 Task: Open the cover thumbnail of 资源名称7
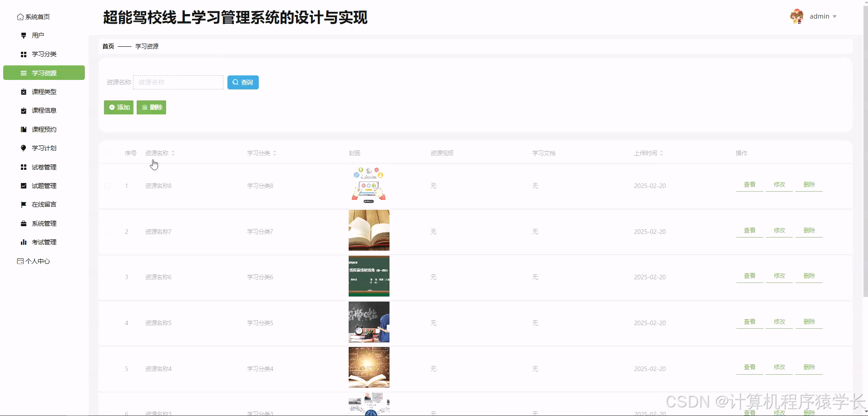pyautogui.click(x=369, y=230)
